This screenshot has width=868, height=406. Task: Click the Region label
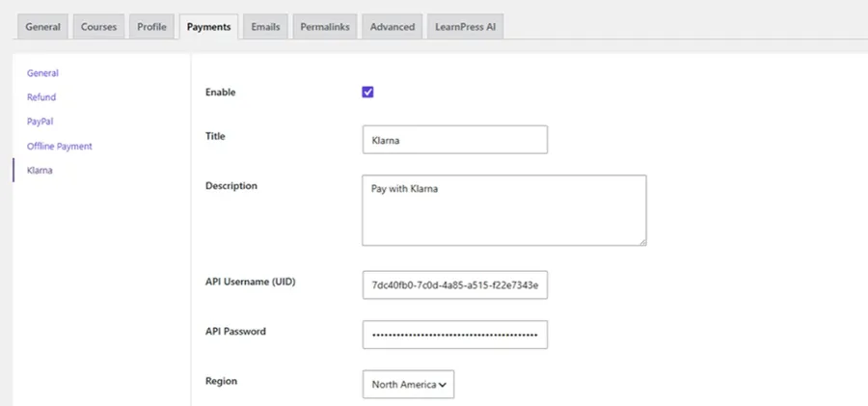(222, 381)
